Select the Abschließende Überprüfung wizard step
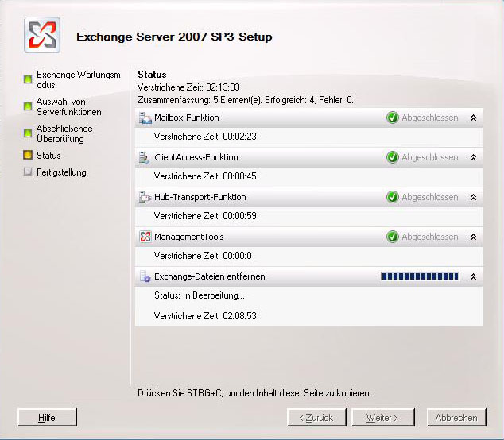This screenshot has height=440, width=504. (64, 133)
